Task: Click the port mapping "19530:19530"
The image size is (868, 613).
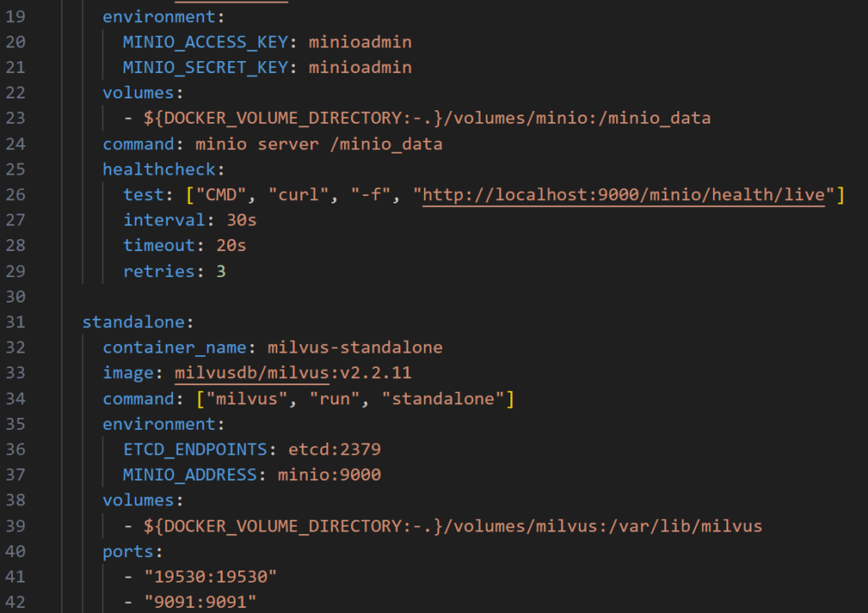Action: pos(210,577)
